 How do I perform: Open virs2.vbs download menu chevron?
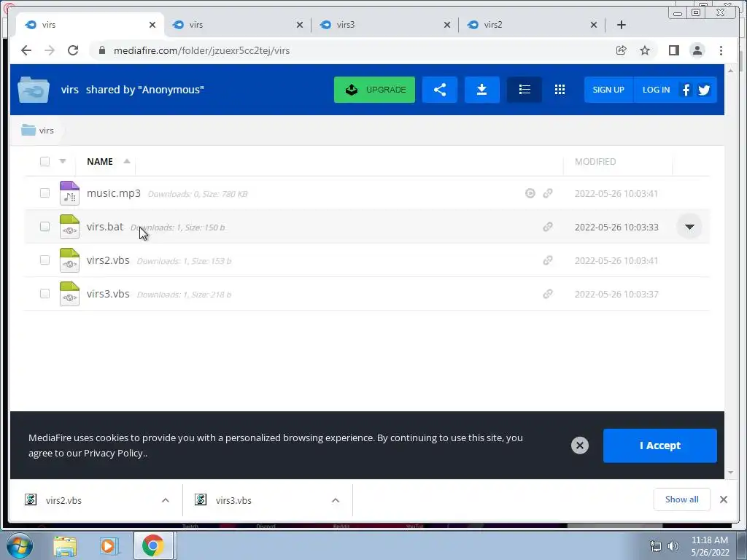[x=166, y=500]
